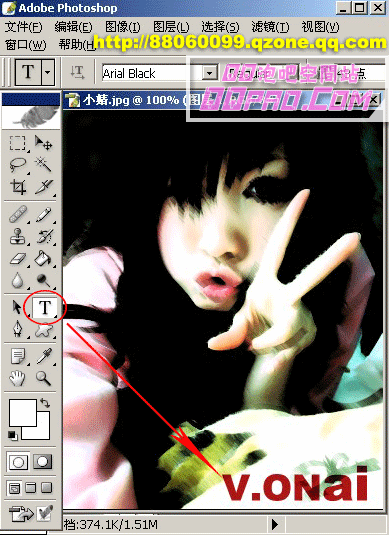The height and width of the screenshot is (535, 389).
Task: Open the 文件(F) menu
Action: pos(24,27)
